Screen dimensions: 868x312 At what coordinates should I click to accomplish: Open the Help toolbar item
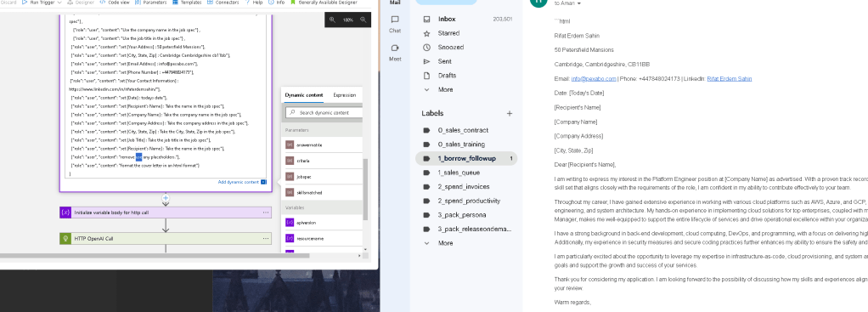pos(254,3)
